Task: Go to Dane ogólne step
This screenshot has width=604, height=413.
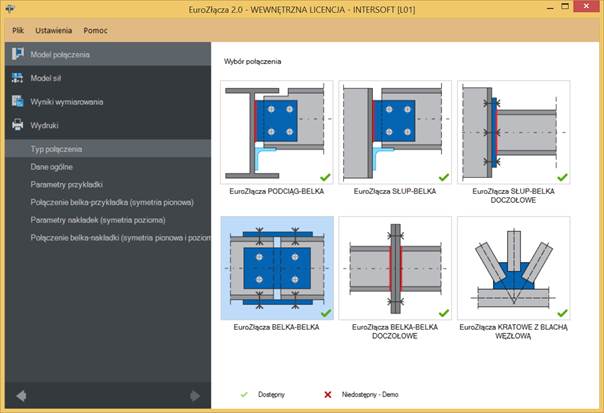Action: click(x=108, y=166)
